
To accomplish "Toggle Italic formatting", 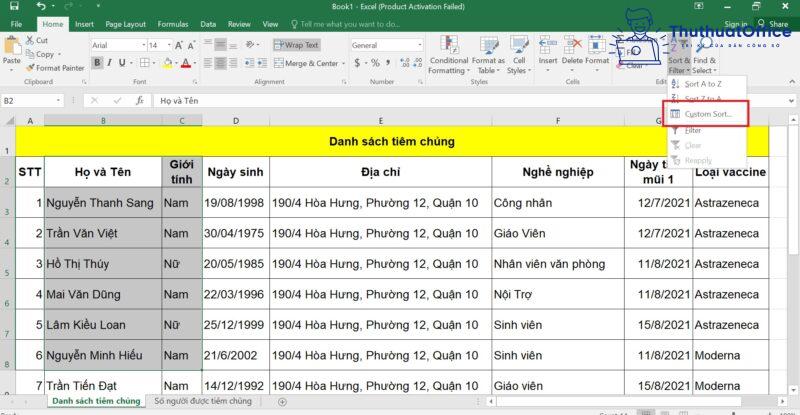I will pos(109,63).
